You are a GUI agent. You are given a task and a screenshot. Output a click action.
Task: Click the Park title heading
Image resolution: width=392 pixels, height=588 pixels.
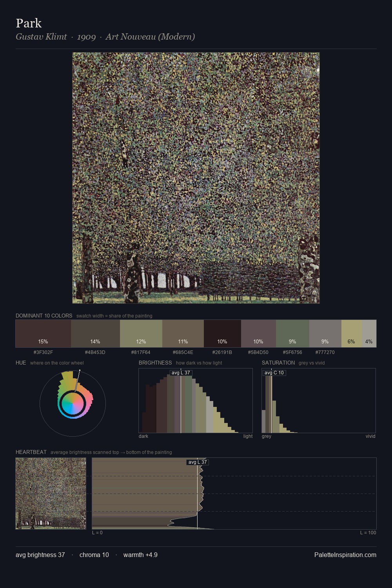[x=29, y=23]
